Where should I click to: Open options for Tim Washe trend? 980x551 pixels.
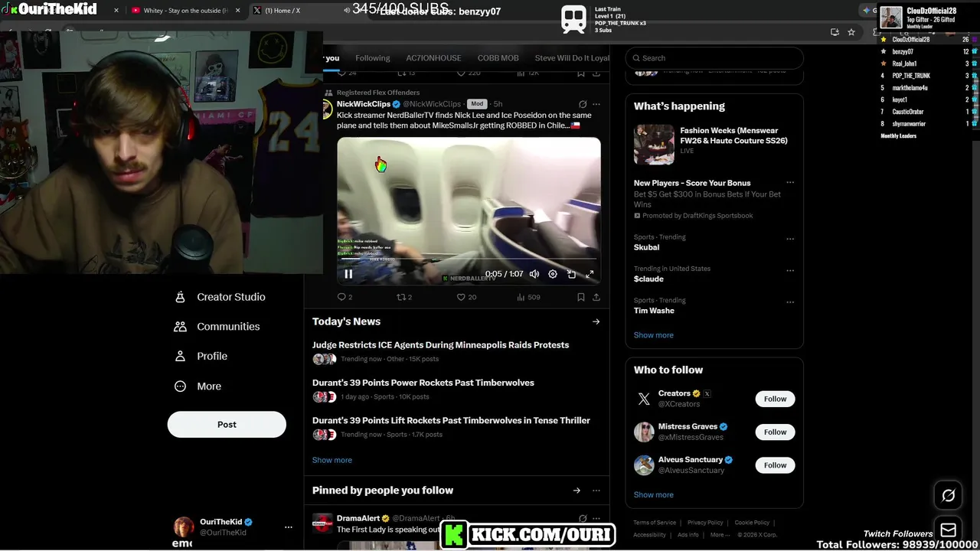coord(790,302)
